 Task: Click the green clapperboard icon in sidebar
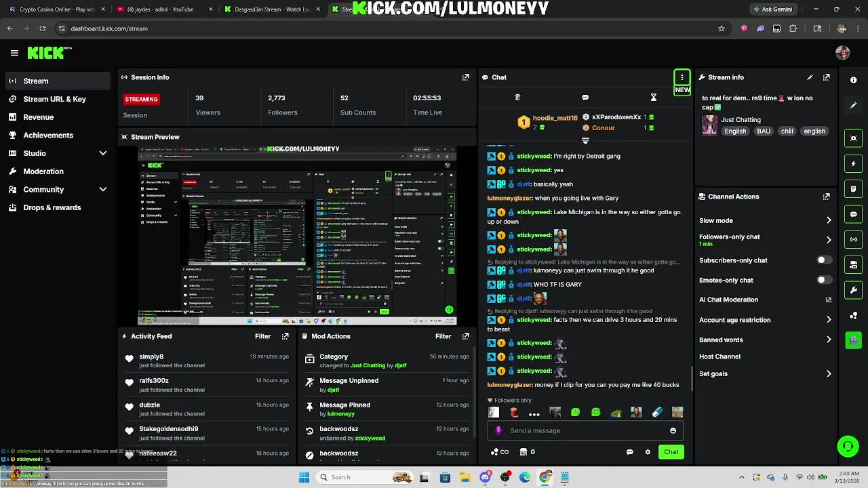853,340
